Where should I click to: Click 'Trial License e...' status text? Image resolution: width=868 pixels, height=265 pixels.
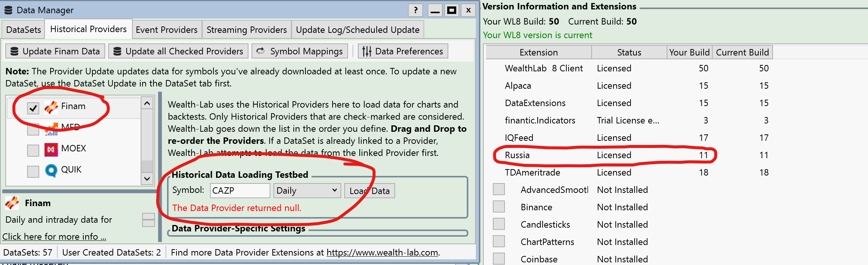628,120
